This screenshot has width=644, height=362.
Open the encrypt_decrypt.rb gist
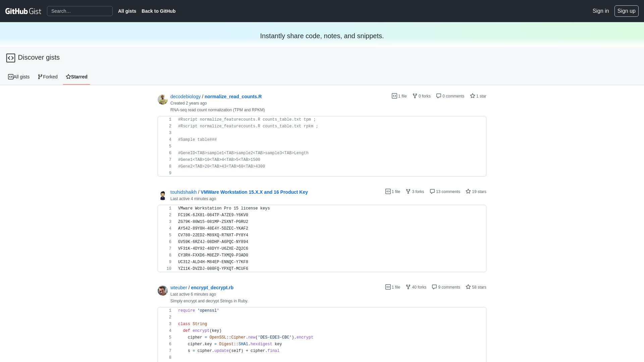click(212, 288)
